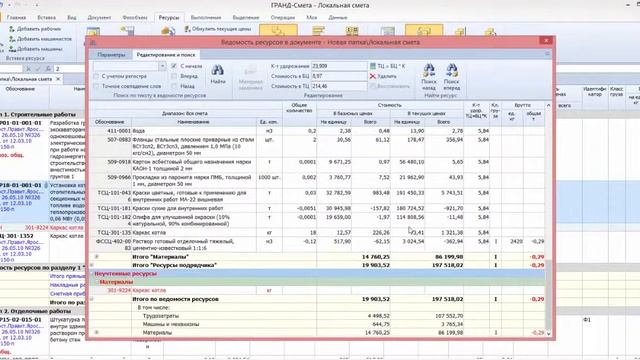
Task: Click Добавить рабочих in the main ribbon
Action: click(35, 29)
